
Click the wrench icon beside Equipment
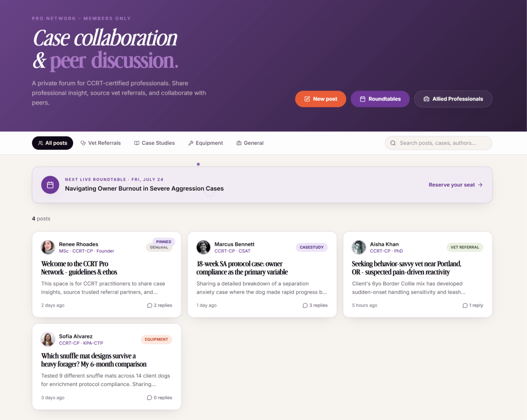191,143
